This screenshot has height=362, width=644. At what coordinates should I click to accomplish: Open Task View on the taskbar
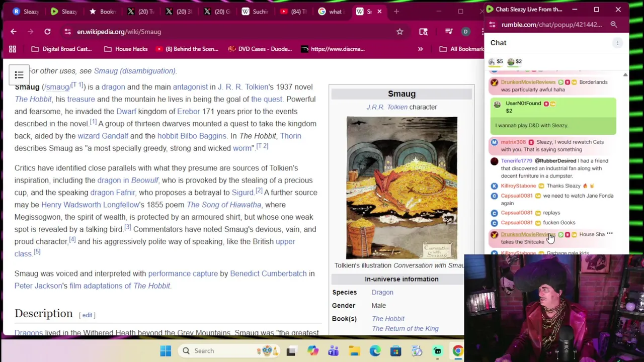[x=291, y=351]
